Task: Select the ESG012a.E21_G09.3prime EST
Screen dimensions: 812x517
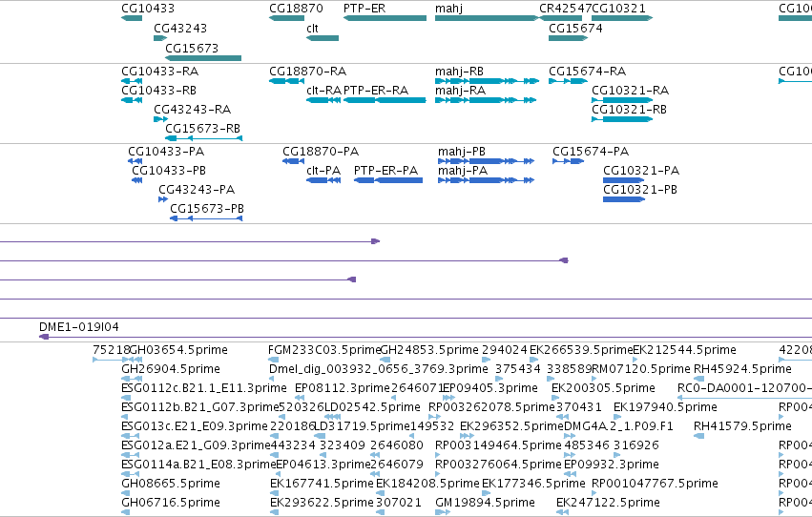Action: [131, 455]
